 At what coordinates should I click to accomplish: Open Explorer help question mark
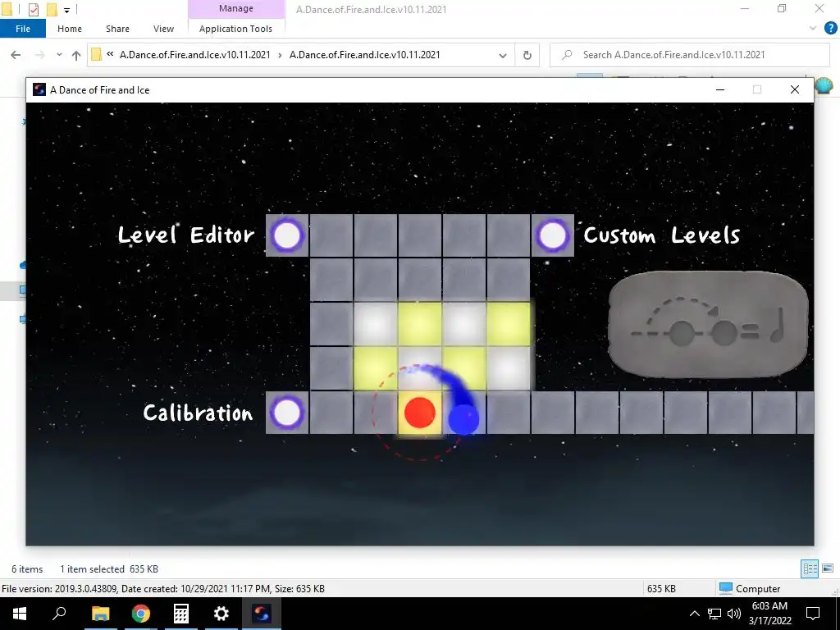click(830, 28)
